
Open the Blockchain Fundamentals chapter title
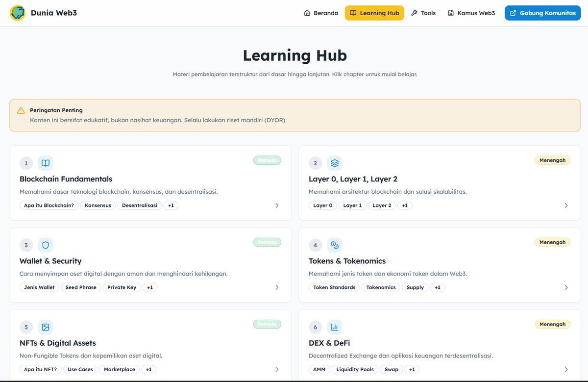point(66,179)
